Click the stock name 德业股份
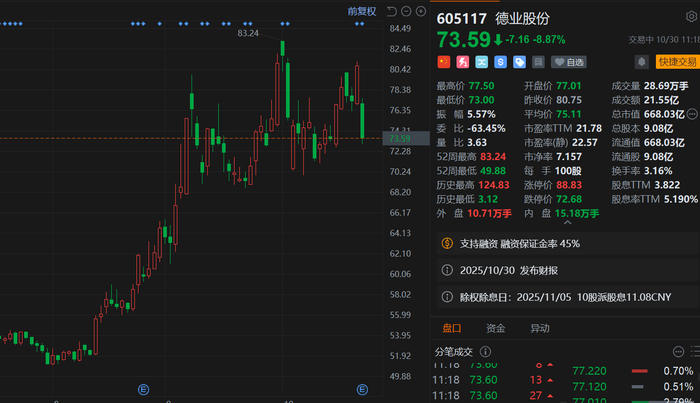 coord(522,19)
